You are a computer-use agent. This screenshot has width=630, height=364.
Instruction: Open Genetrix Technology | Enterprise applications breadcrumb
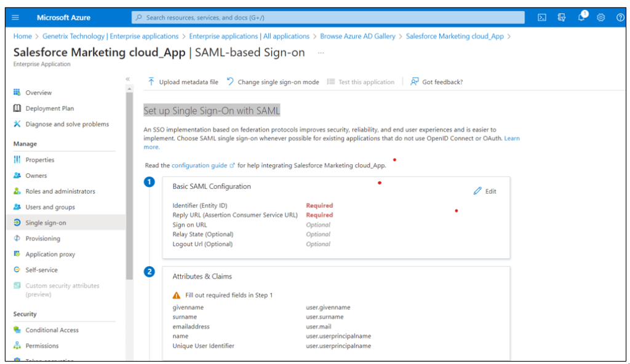(111, 36)
